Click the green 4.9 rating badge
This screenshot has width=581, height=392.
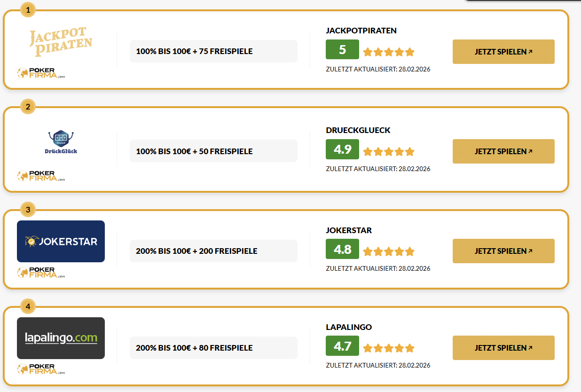pyautogui.click(x=342, y=149)
